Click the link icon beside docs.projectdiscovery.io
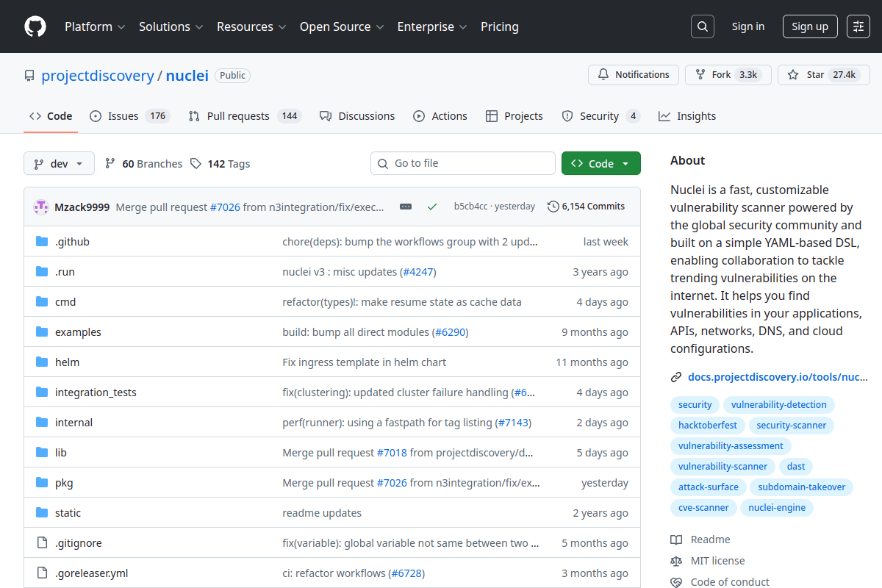This screenshot has width=882, height=588. pos(675,376)
